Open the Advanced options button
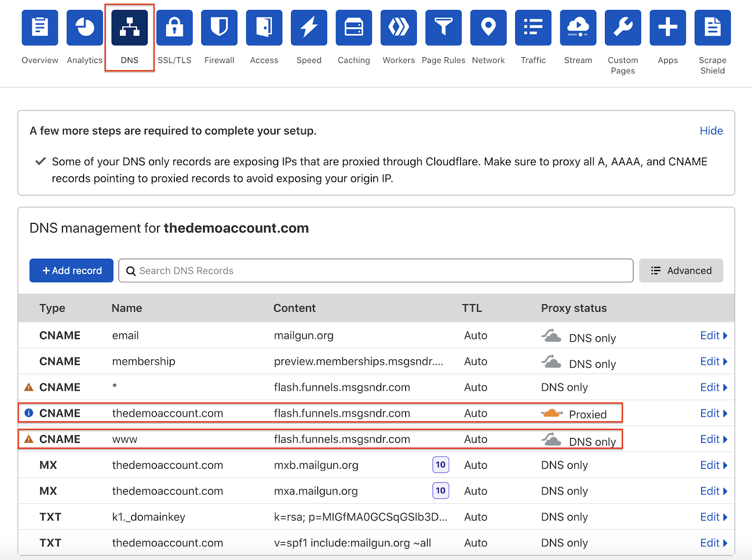Screen dimensions: 752x560 [681, 271]
